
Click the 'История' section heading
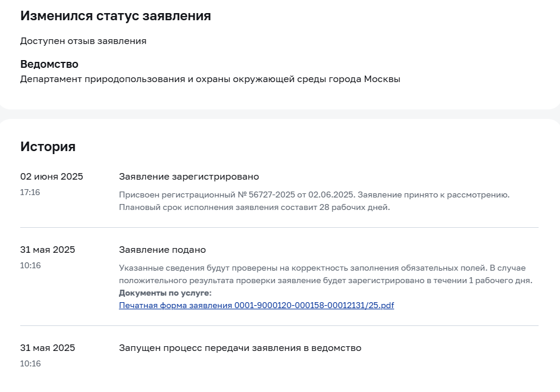coord(48,147)
